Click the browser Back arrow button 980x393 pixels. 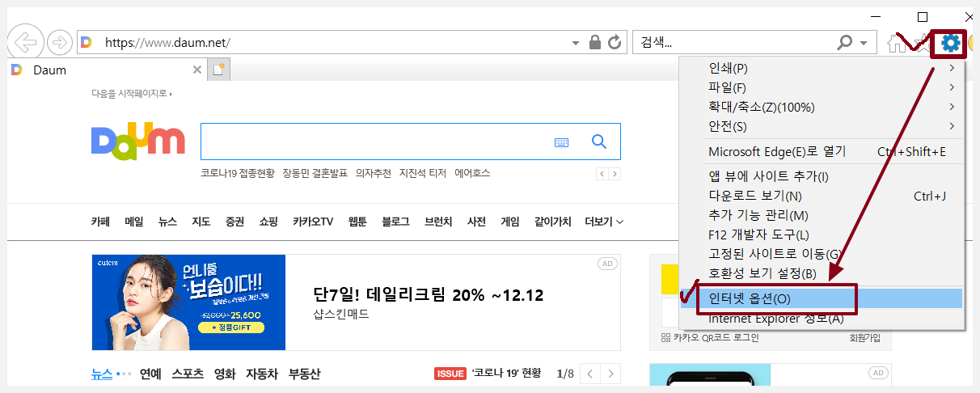pyautogui.click(x=26, y=42)
